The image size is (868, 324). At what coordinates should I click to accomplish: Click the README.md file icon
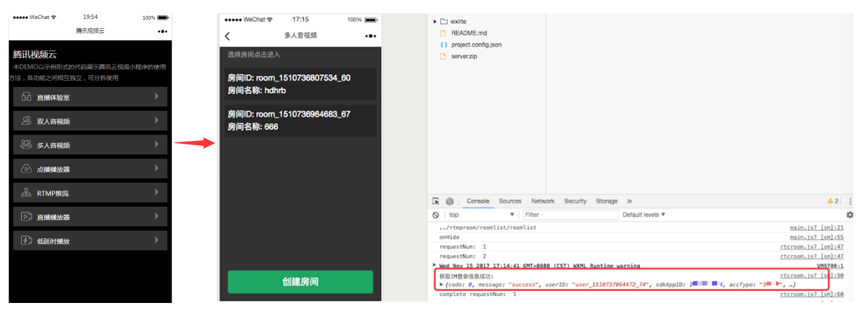443,33
